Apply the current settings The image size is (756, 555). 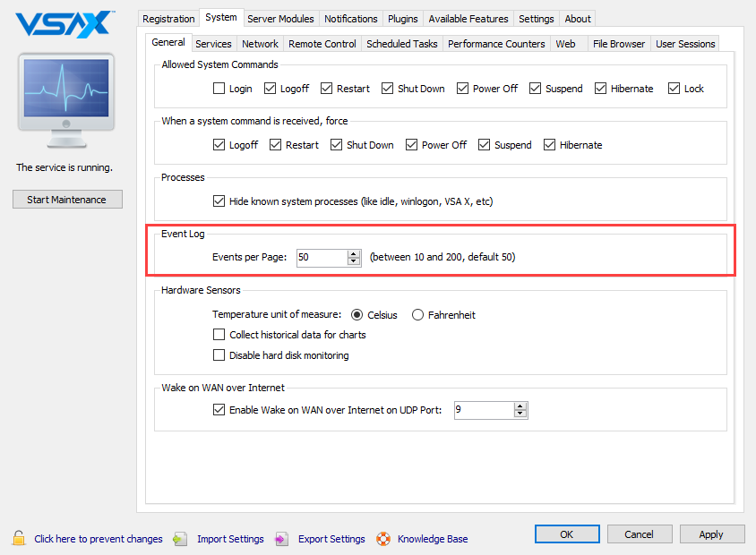pos(711,534)
